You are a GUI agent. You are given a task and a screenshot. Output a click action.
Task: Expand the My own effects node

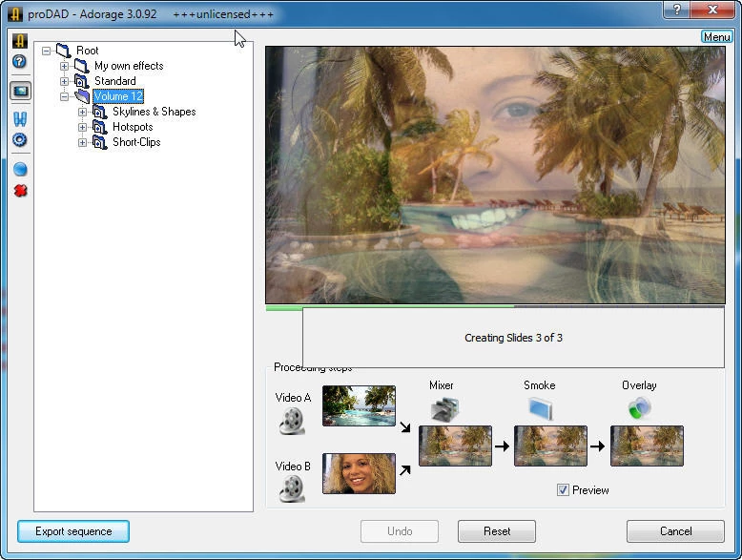pyautogui.click(x=65, y=66)
